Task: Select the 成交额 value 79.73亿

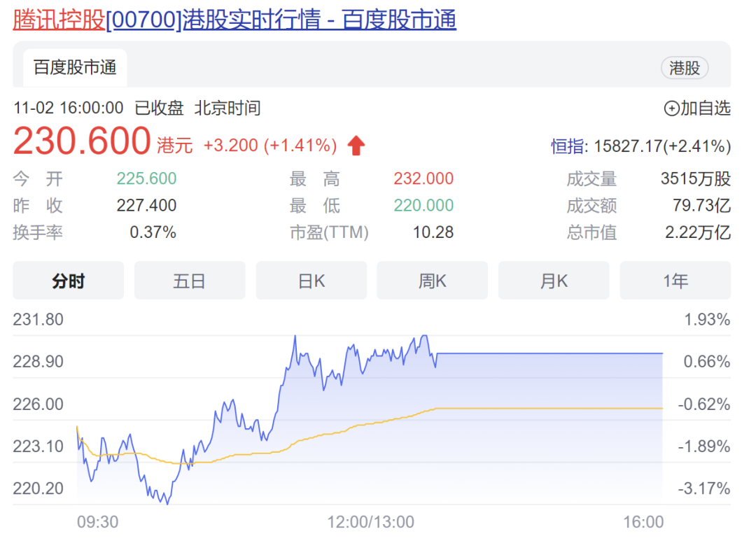Action: pyautogui.click(x=701, y=206)
